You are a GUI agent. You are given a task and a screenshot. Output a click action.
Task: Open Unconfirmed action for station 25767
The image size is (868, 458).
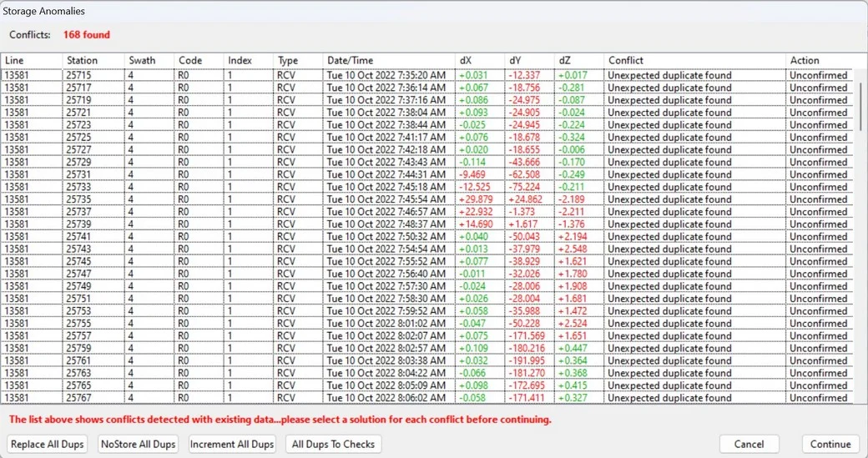[818, 398]
